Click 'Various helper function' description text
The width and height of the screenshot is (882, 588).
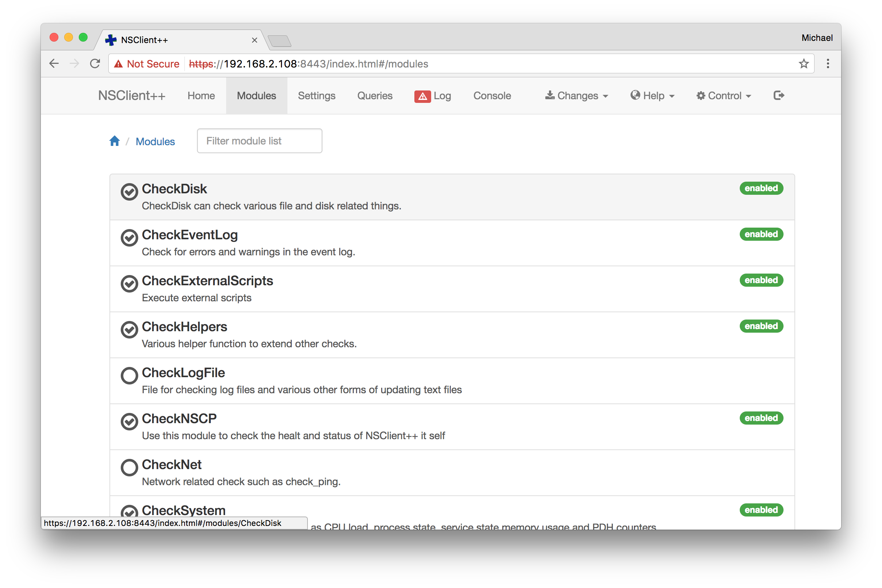click(249, 344)
